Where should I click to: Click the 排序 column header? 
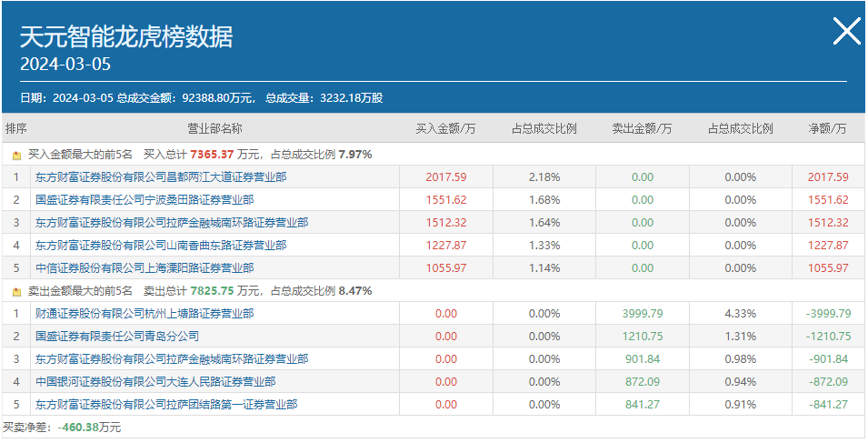(x=16, y=129)
